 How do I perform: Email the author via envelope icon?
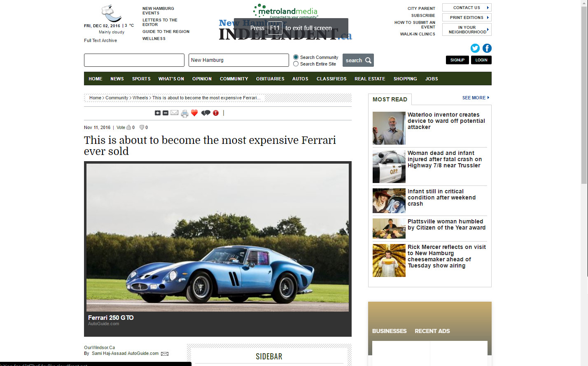[x=165, y=354]
